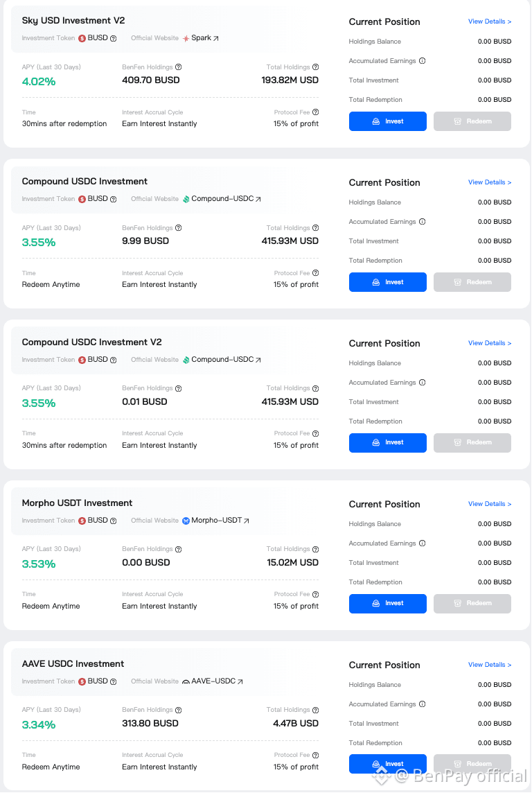Invest in Compound USDC Investment V2
532x793 pixels.
tap(387, 442)
